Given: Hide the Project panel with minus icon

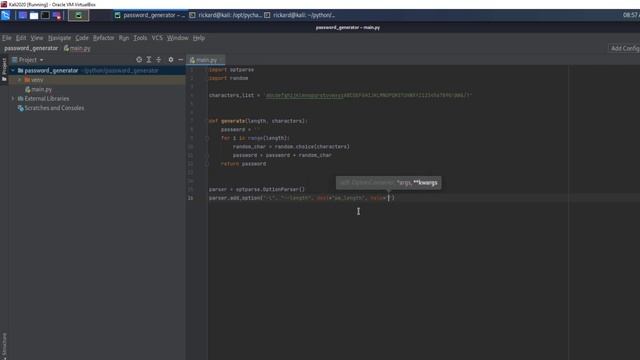Looking at the screenshot, I should [180, 60].
